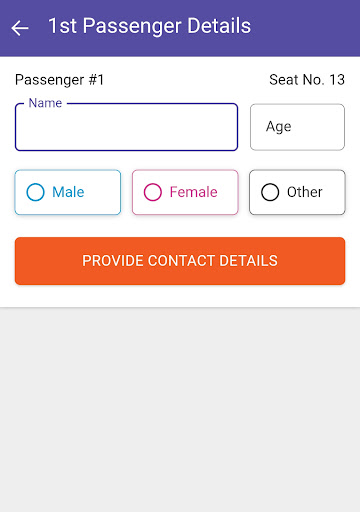Click the blue-bordered Male option card

pos(68,192)
